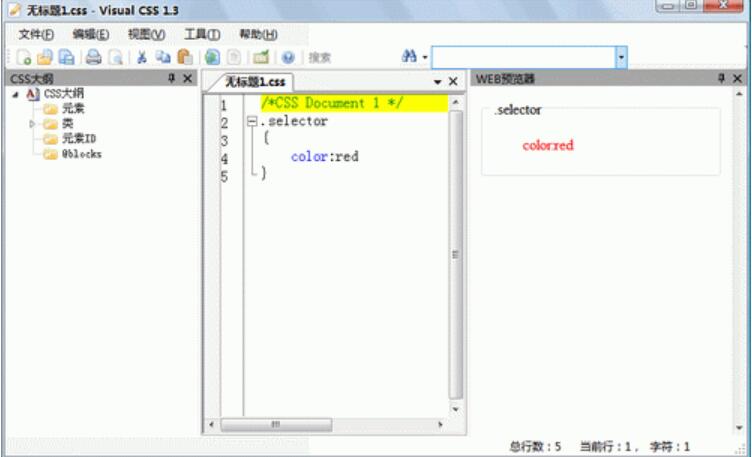Image resolution: width=752 pixels, height=457 pixels.
Task: Expand the 类 folder tree node
Action: tap(32, 124)
